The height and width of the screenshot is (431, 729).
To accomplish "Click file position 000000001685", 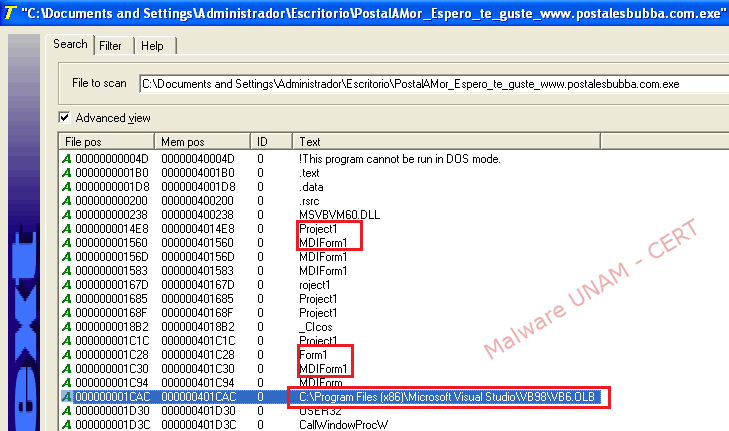I will coord(112,298).
